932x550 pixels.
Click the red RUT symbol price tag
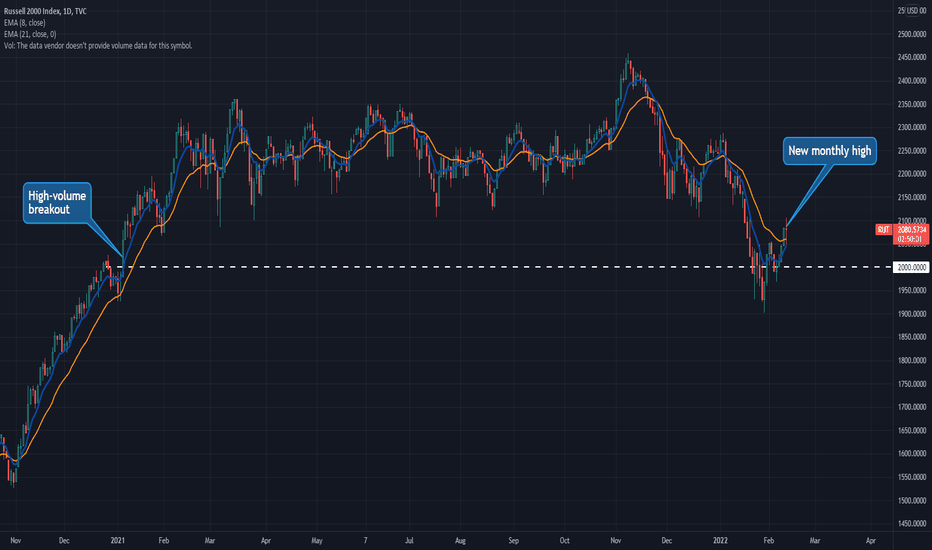point(883,230)
